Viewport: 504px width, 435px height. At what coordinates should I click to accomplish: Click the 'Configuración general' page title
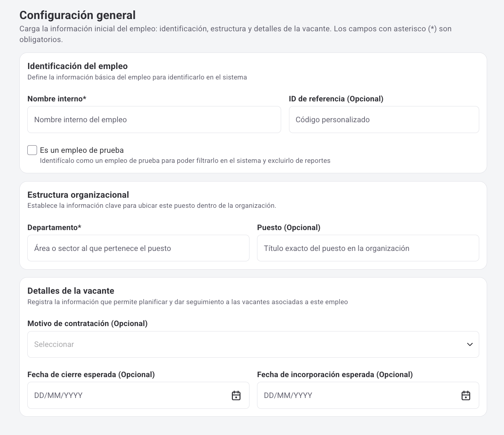(x=77, y=15)
